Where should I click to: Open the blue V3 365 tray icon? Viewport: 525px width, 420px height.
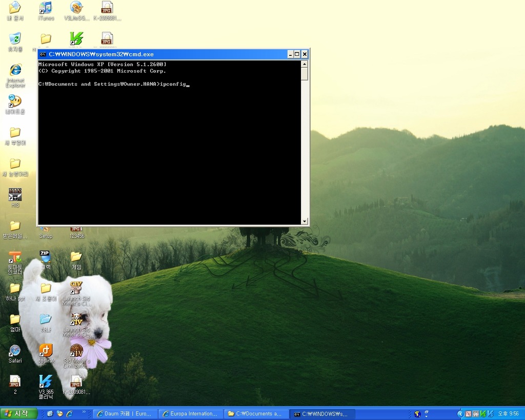(490, 414)
